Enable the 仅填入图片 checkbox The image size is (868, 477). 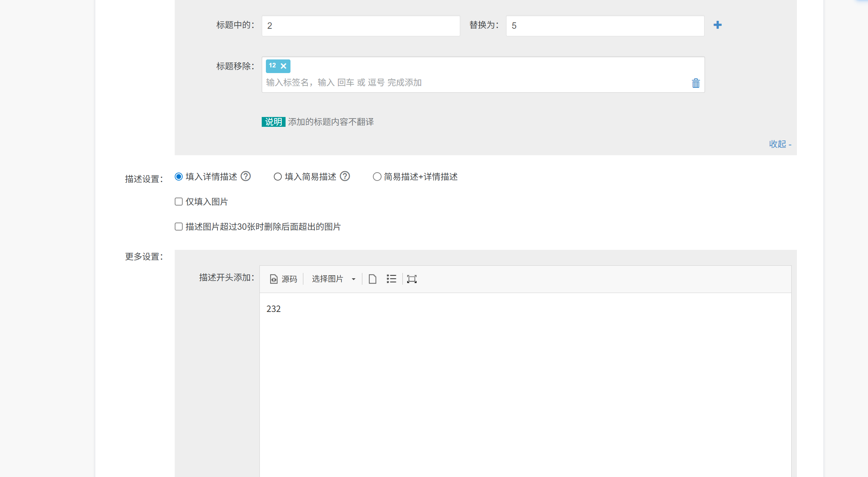point(179,202)
